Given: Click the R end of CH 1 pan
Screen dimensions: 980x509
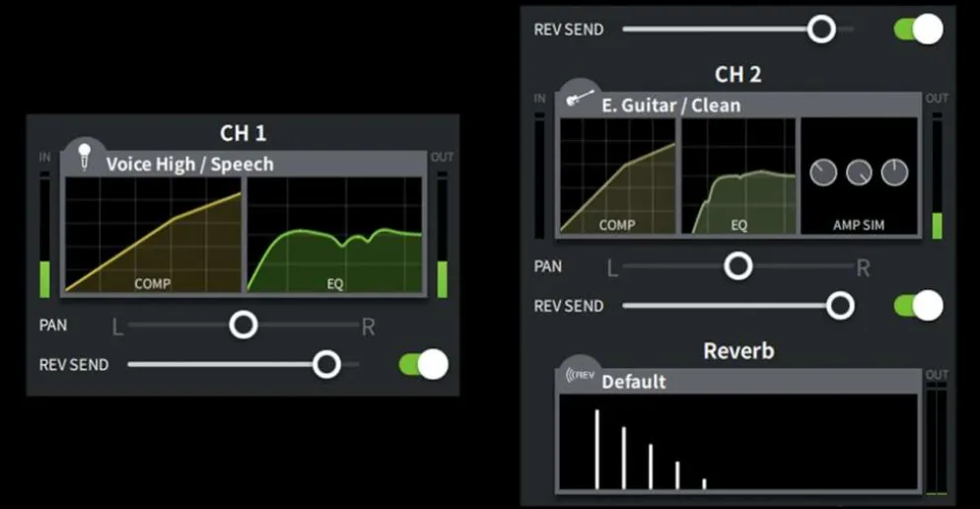Looking at the screenshot, I should (x=368, y=327).
